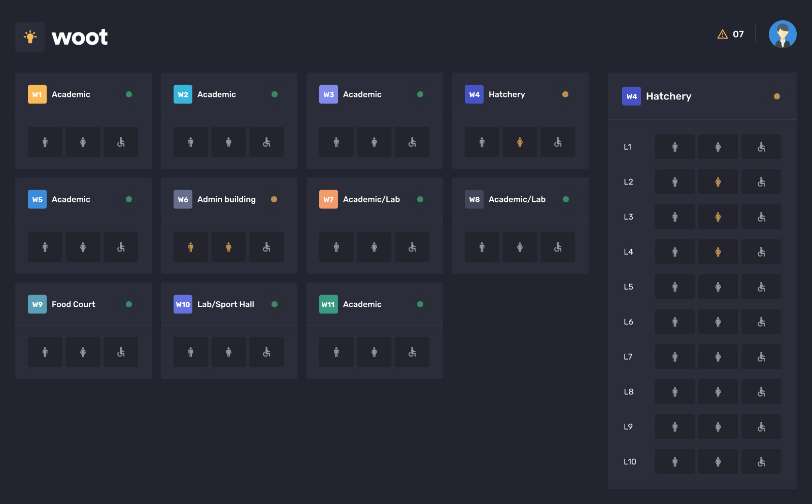Select the orange female restroom icon in W4 card
The height and width of the screenshot is (504, 812).
tap(520, 142)
